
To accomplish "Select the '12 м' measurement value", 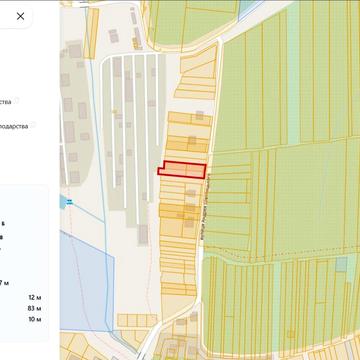I will pos(35,297).
